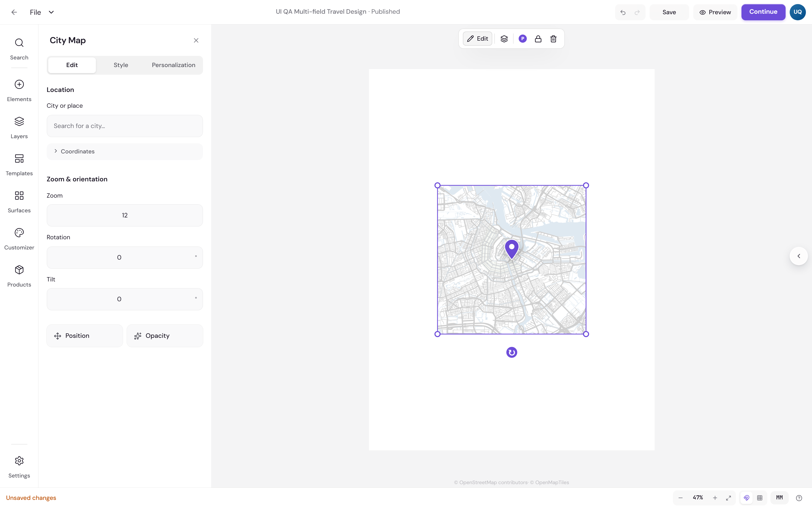Click the purple P personalization badge

click(x=522, y=39)
